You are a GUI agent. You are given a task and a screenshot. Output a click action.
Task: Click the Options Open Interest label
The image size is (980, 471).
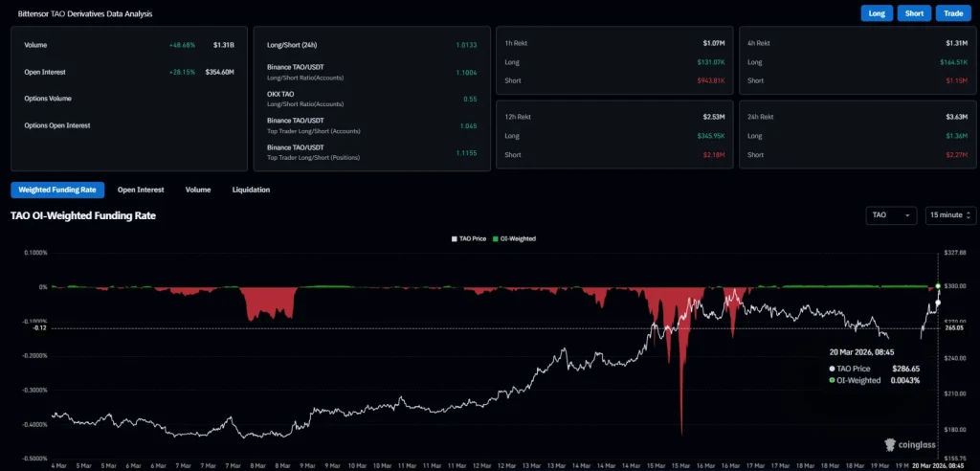click(57, 125)
